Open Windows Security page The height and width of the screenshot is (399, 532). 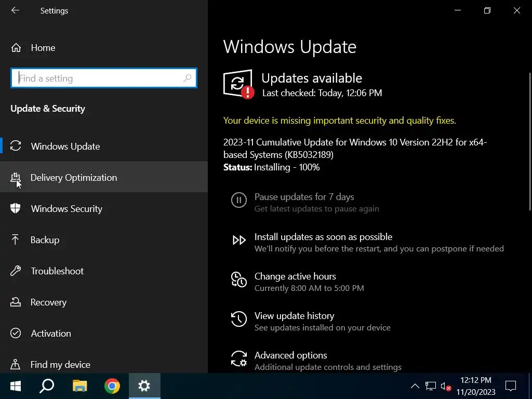coord(104,208)
